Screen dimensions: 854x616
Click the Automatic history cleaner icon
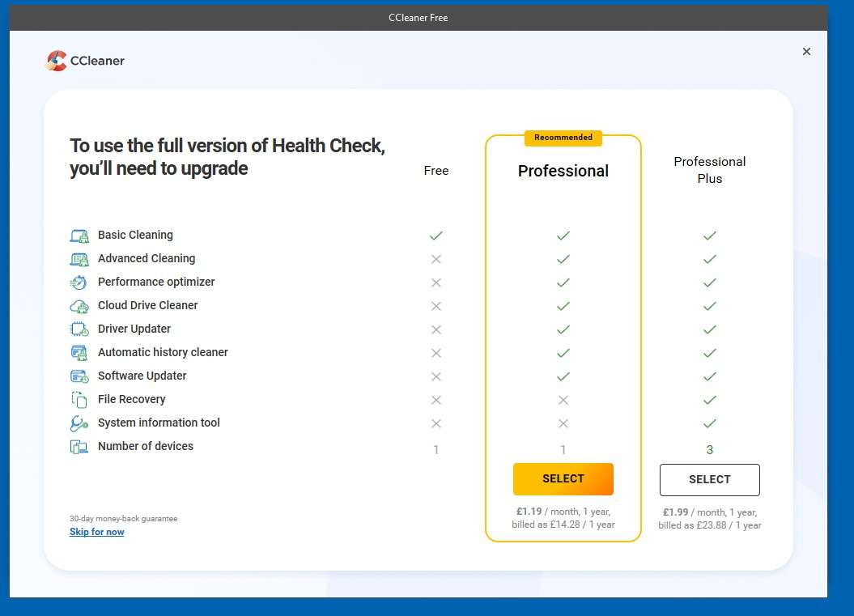coord(79,353)
